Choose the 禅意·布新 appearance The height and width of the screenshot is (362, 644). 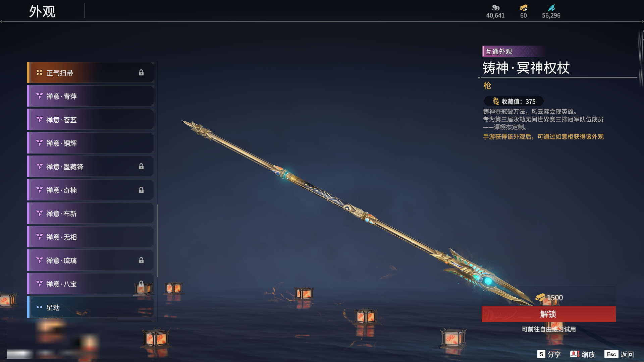tap(91, 214)
